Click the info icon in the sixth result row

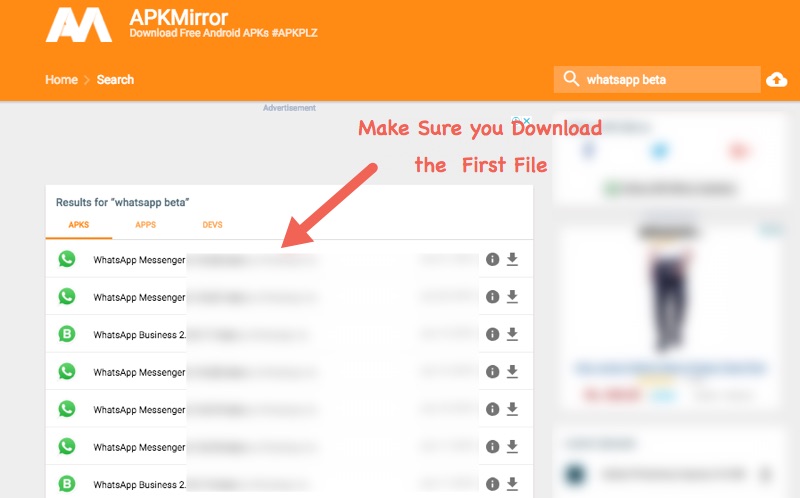point(492,446)
